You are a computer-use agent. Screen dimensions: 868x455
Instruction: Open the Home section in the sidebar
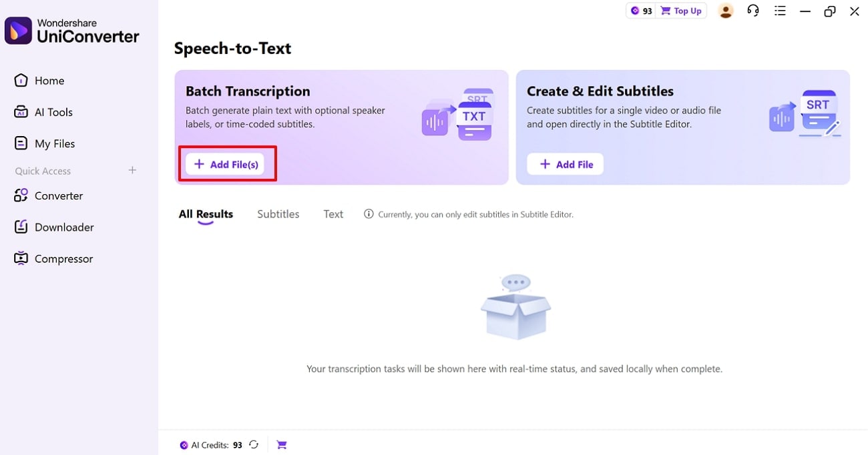pyautogui.click(x=49, y=80)
